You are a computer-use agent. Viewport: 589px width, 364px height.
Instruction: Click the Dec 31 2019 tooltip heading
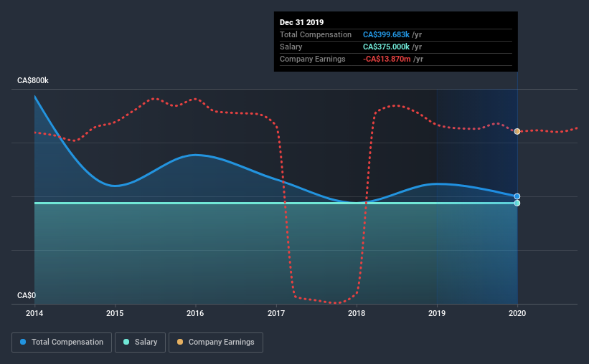pyautogui.click(x=301, y=22)
